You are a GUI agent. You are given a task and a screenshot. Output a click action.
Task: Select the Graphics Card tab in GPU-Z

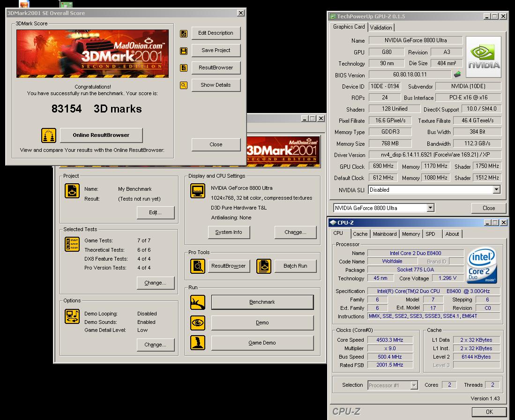pyautogui.click(x=349, y=27)
